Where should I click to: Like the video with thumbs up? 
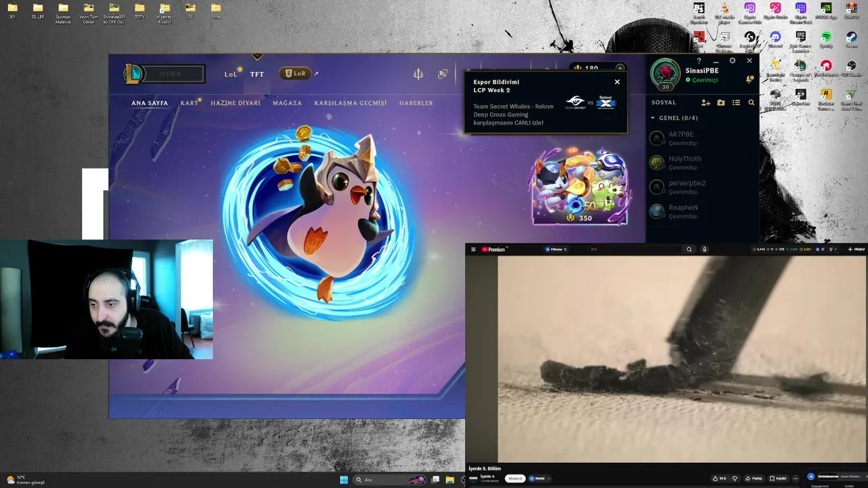click(x=719, y=479)
